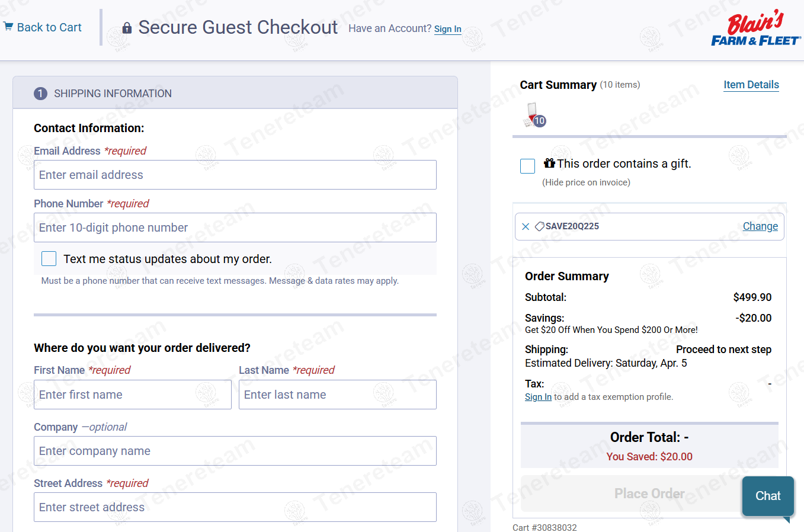Click the gift box icon
Image resolution: width=804 pixels, height=532 pixels.
click(549, 164)
